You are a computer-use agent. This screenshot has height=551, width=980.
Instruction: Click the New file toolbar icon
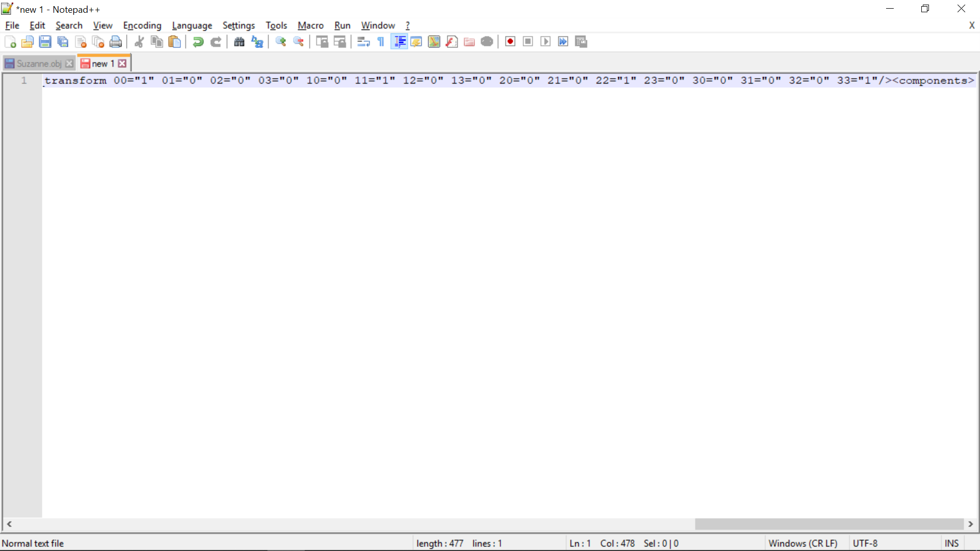point(10,42)
